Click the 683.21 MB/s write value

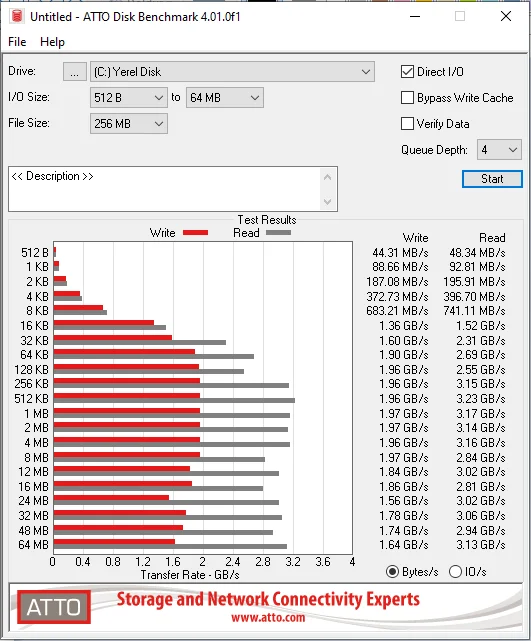(397, 311)
